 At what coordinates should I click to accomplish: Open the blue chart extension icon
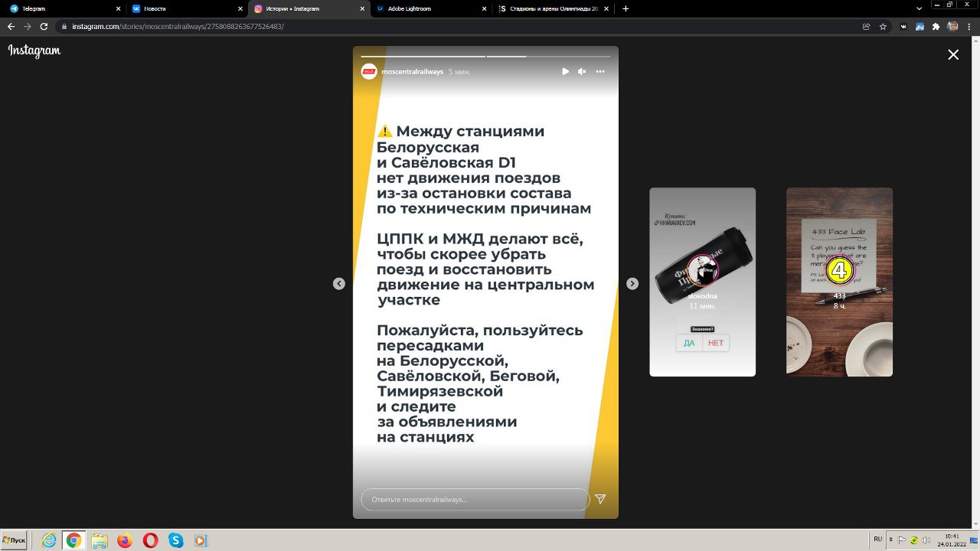coord(920,26)
